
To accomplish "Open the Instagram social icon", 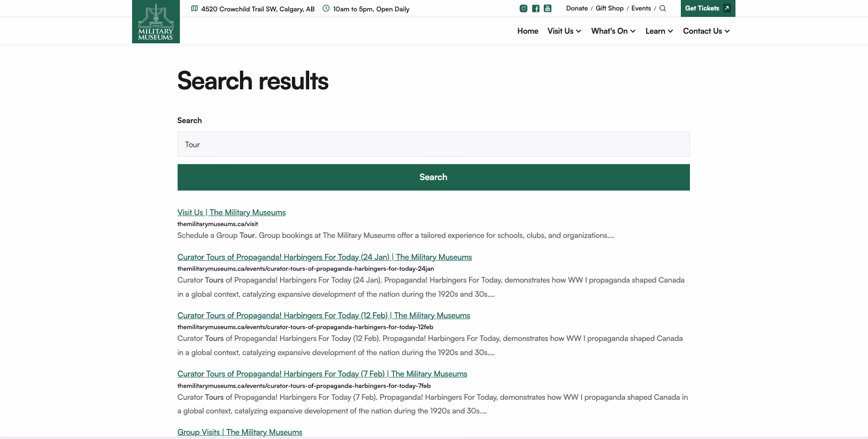I will coord(524,8).
